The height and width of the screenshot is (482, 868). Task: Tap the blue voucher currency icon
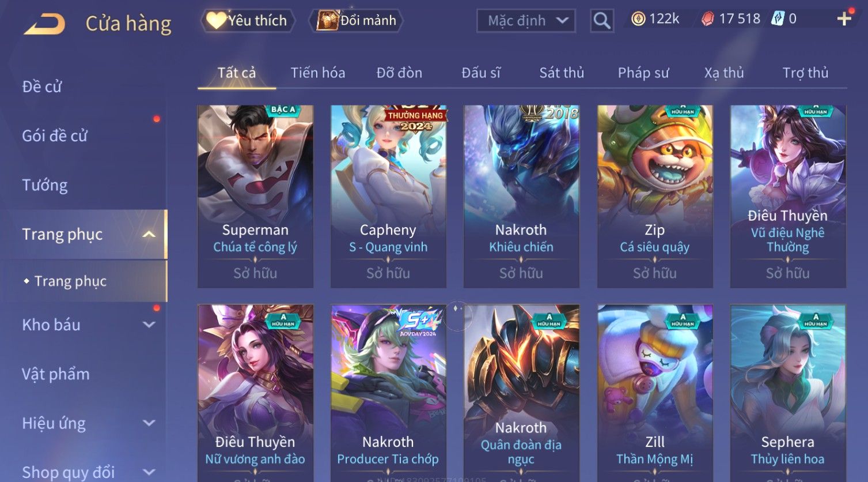pos(778,18)
